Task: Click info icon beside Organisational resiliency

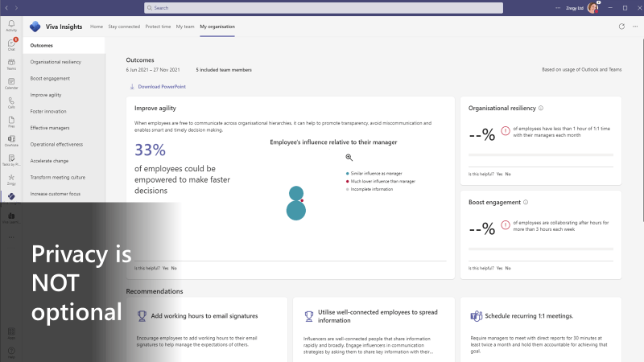Action: [x=541, y=108]
